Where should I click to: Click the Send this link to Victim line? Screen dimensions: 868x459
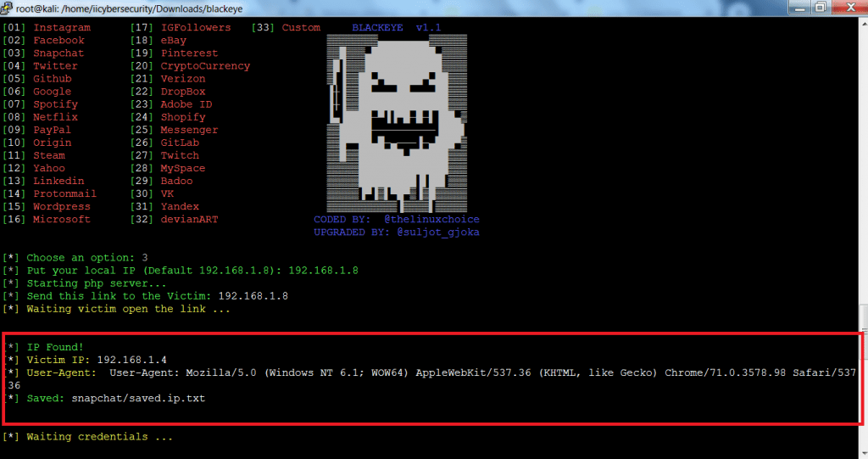point(145,295)
